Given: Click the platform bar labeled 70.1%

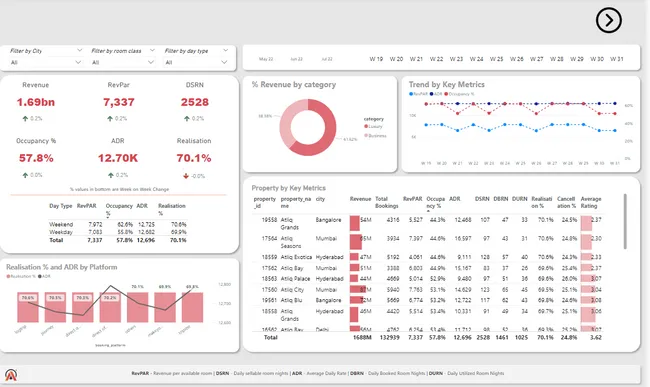Looking at the screenshot, I should 138,307.
